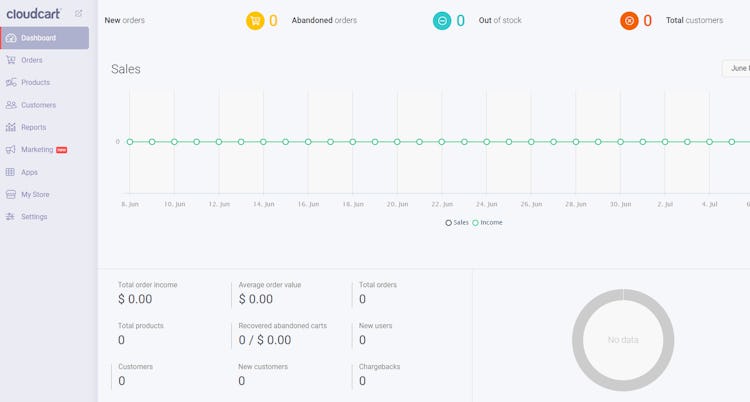Click the cloudcart logo
This screenshot has width=750, height=402.
tap(36, 13)
